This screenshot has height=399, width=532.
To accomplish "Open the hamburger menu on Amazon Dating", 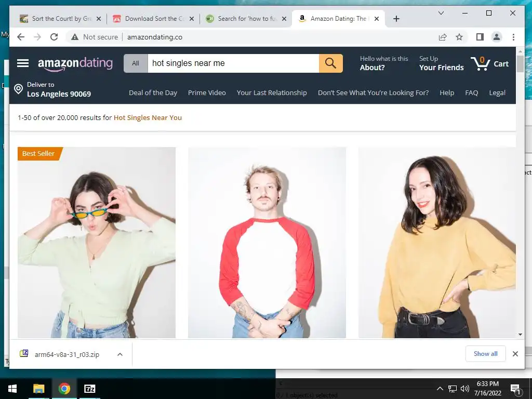I will coord(23,63).
